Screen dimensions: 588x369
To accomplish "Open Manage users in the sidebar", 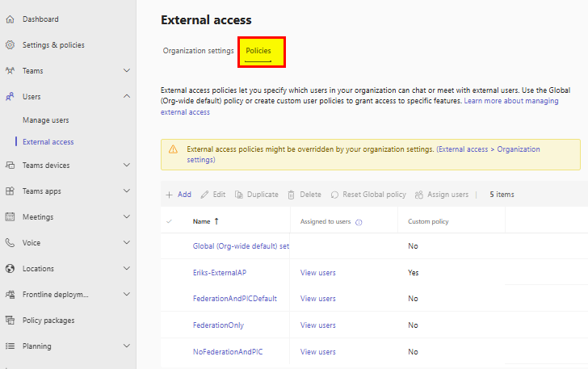I will pos(46,120).
